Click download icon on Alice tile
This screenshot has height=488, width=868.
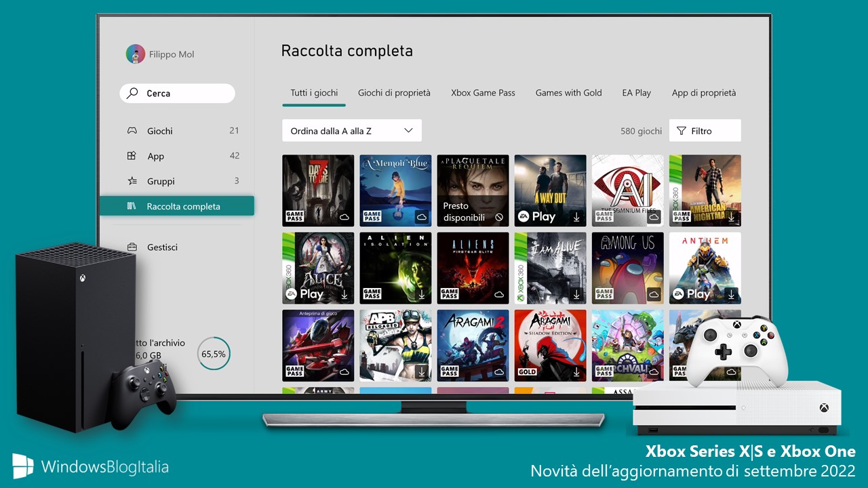(x=344, y=294)
